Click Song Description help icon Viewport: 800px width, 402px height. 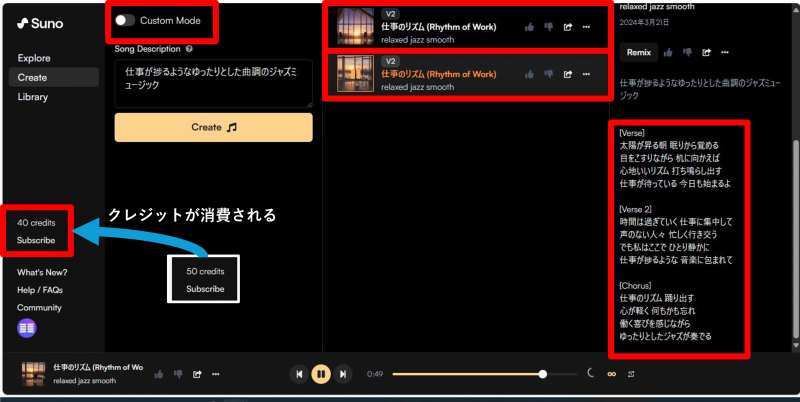point(189,49)
